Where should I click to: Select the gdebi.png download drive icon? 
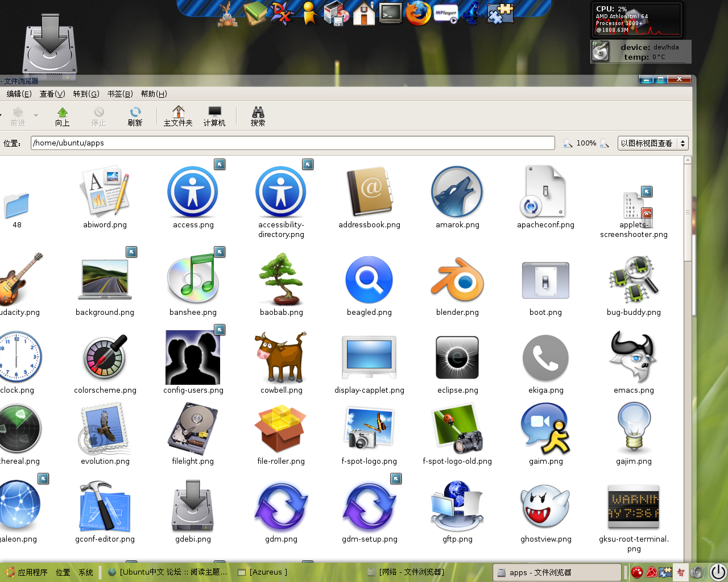click(193, 506)
